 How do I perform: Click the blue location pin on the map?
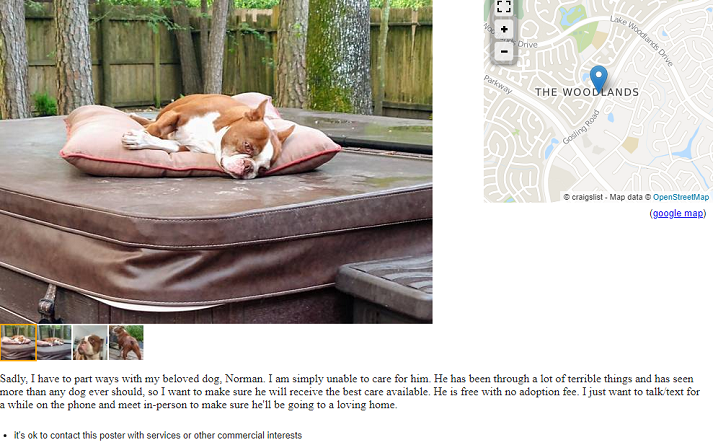click(598, 78)
